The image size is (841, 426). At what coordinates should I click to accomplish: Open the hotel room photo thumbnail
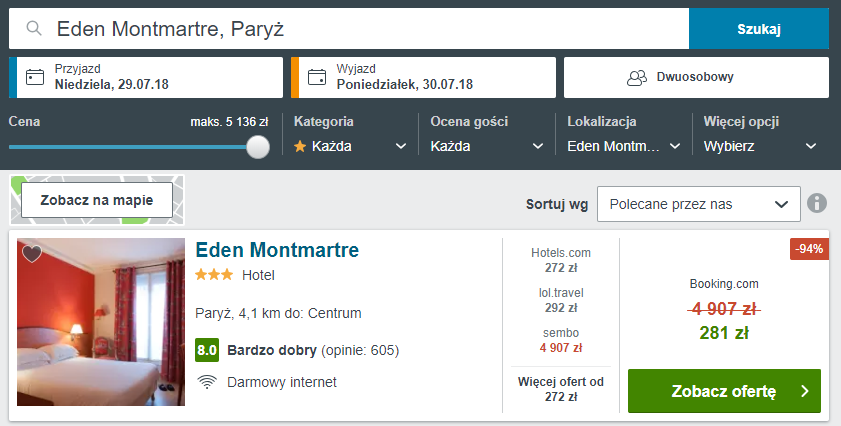pyautogui.click(x=101, y=322)
